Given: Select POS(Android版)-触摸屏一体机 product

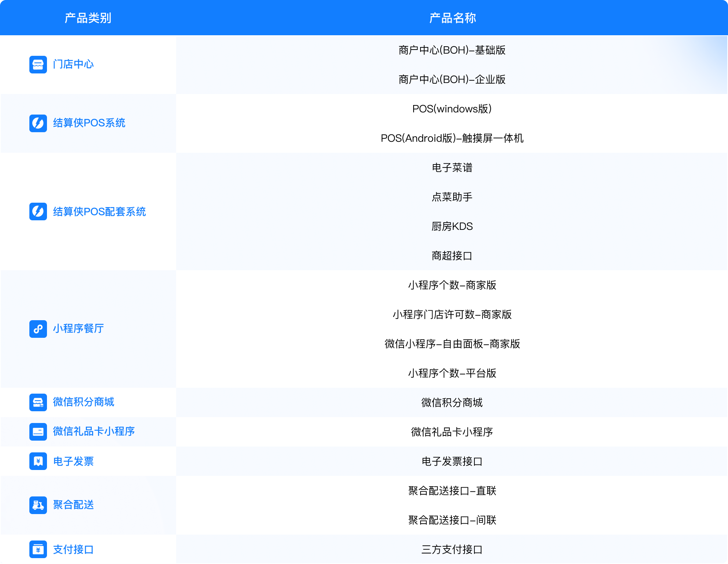Looking at the screenshot, I should 452,138.
